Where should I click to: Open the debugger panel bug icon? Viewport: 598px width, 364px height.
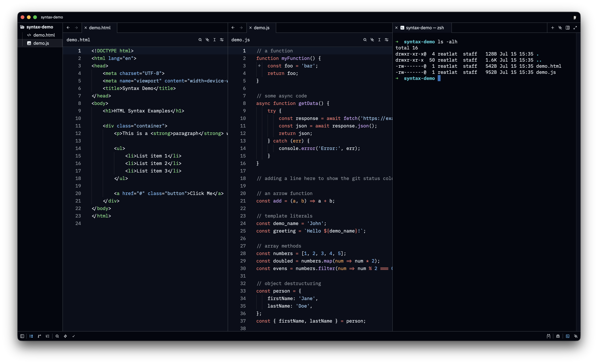pos(558,336)
